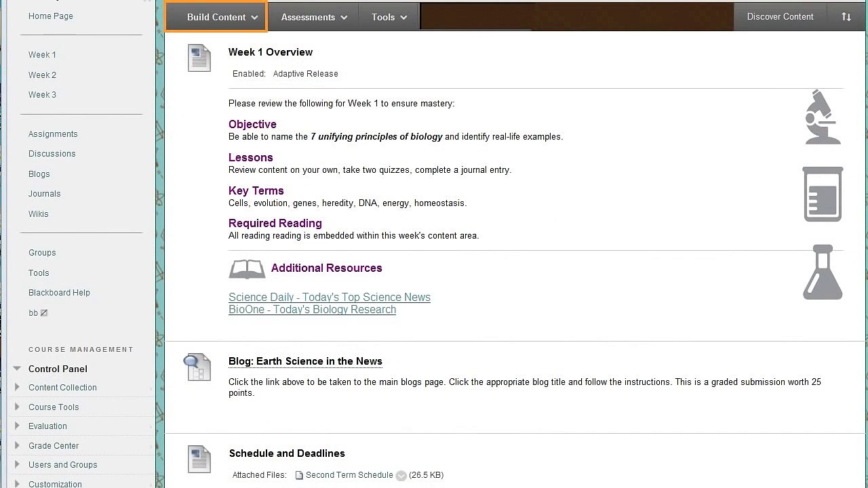
Task: Click the Week 1 Overview document icon
Action: pyautogui.click(x=199, y=58)
